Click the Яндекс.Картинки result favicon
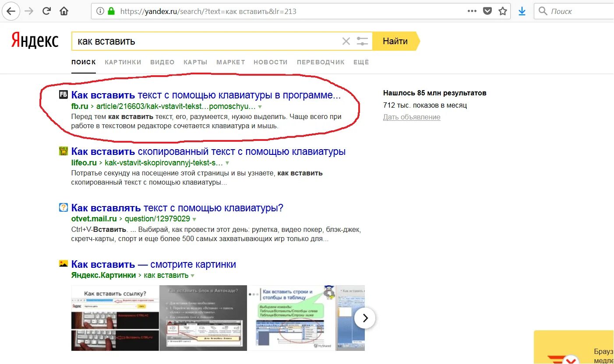614x364 pixels. click(63, 264)
